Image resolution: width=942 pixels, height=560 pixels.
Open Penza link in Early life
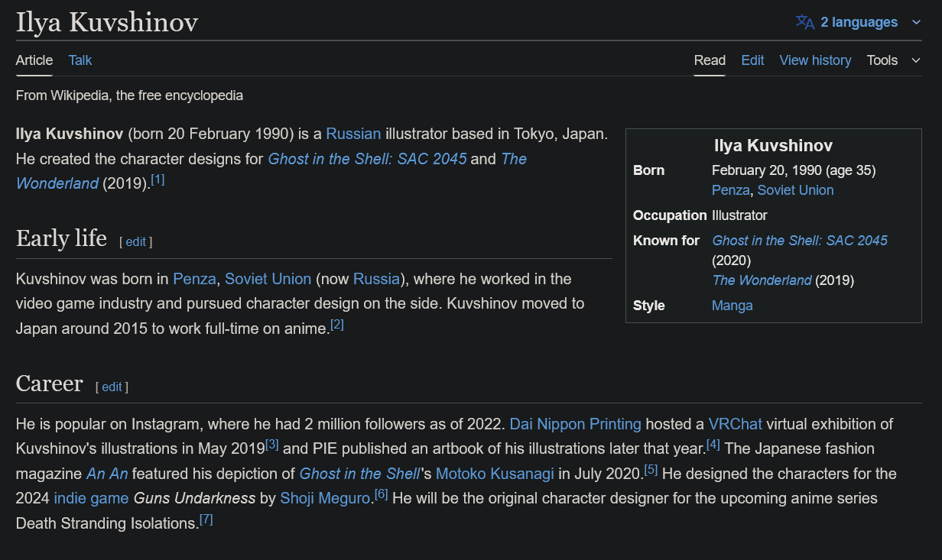194,279
